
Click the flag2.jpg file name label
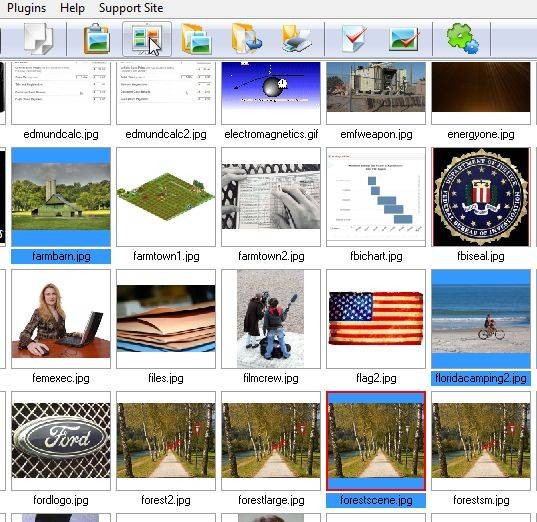click(x=376, y=378)
